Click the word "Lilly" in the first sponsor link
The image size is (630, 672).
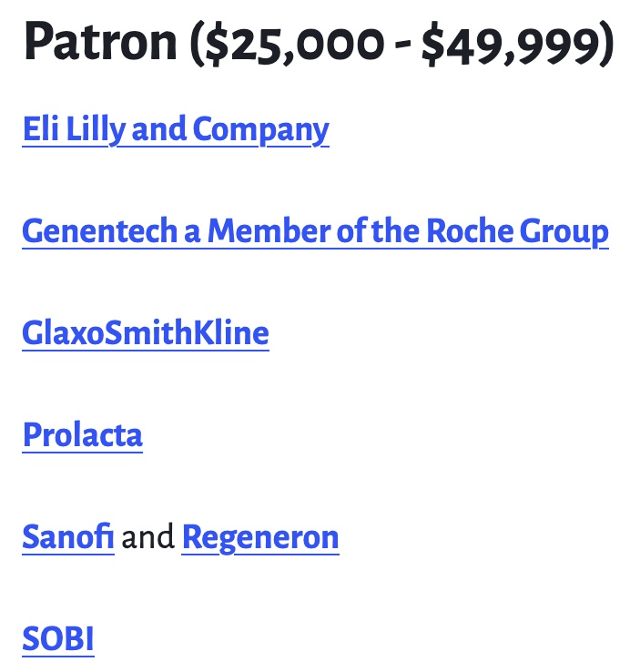[96, 129]
